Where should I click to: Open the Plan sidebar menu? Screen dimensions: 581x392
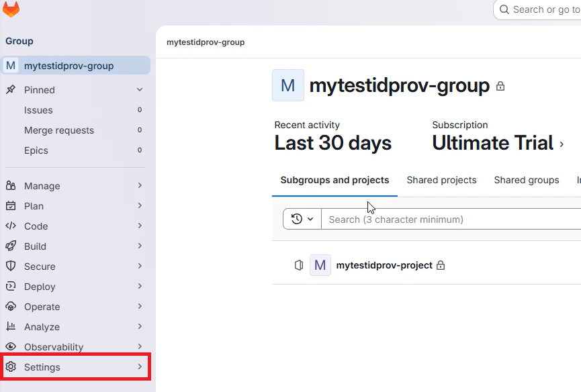coord(76,205)
